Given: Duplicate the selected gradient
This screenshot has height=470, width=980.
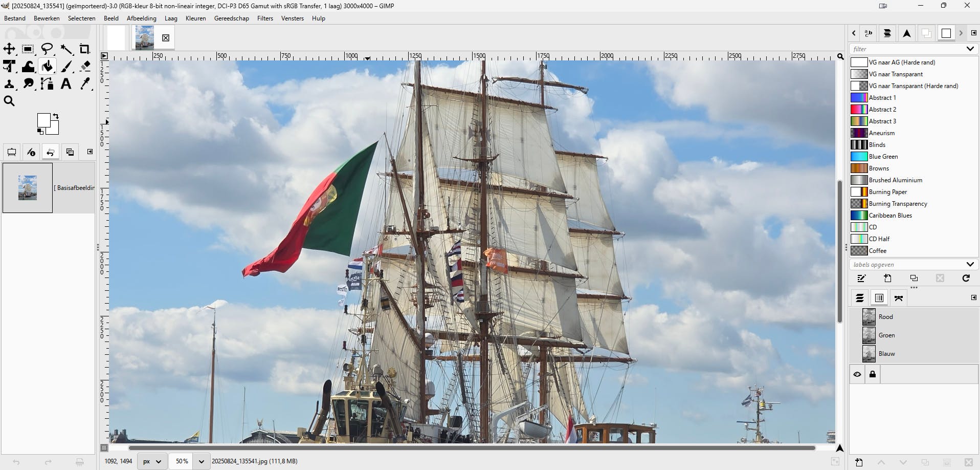Looking at the screenshot, I should 914,279.
